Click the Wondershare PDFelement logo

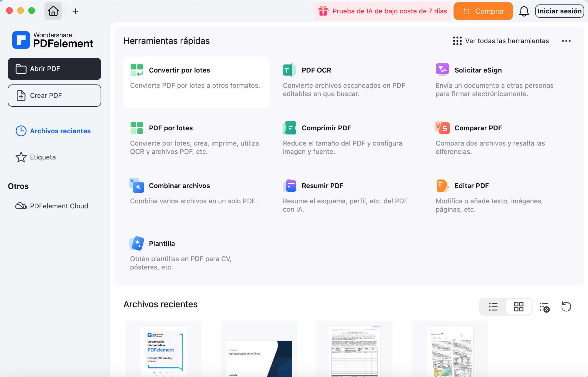(x=53, y=40)
